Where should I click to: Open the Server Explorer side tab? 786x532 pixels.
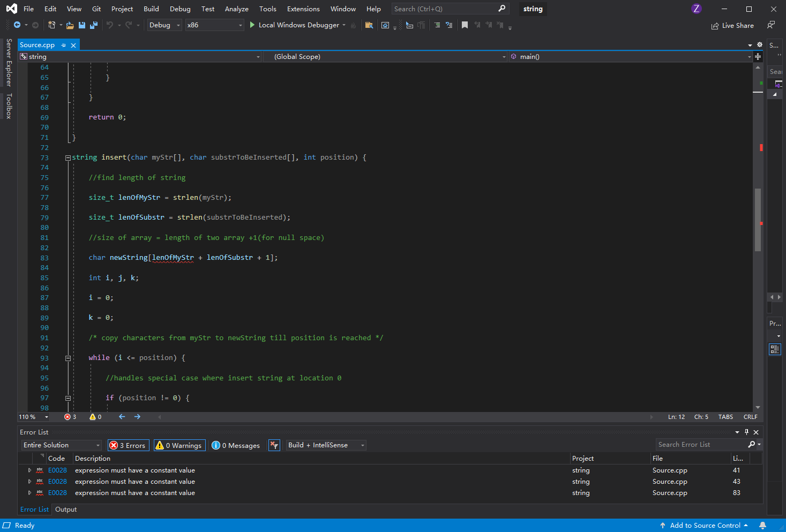9,62
